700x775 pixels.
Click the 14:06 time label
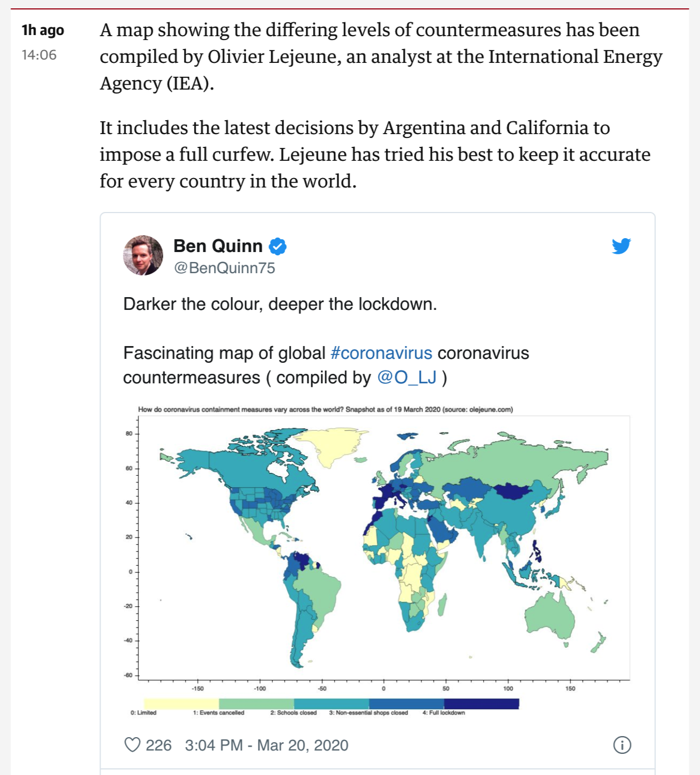click(39, 55)
